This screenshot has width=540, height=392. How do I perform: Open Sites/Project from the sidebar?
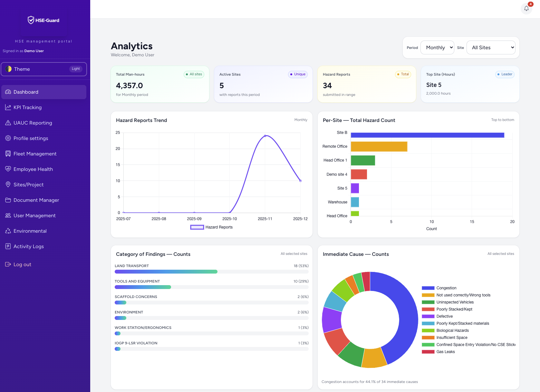28,184
